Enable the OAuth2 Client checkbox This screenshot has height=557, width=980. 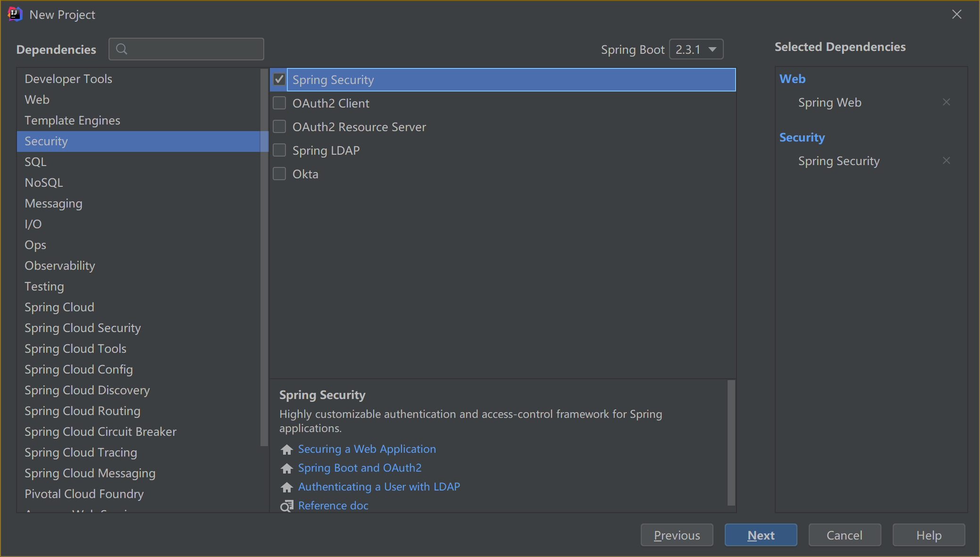279,103
